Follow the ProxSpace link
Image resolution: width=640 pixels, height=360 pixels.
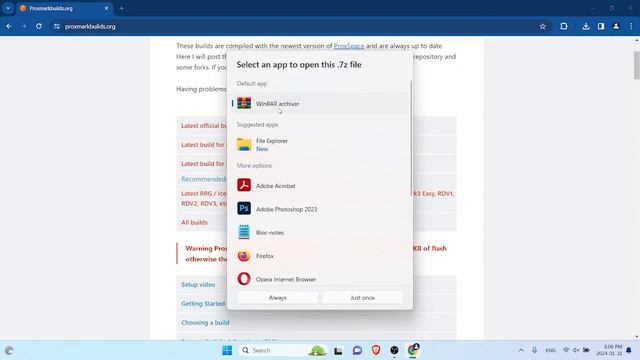pos(349,46)
